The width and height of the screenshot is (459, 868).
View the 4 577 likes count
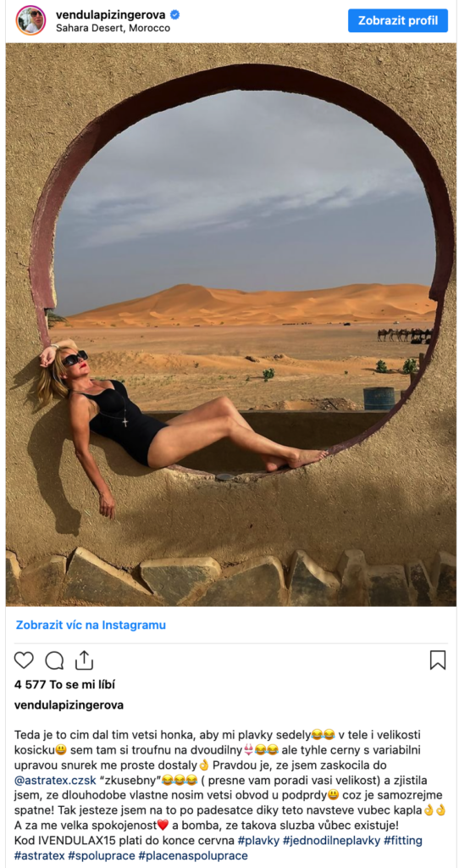click(x=64, y=684)
